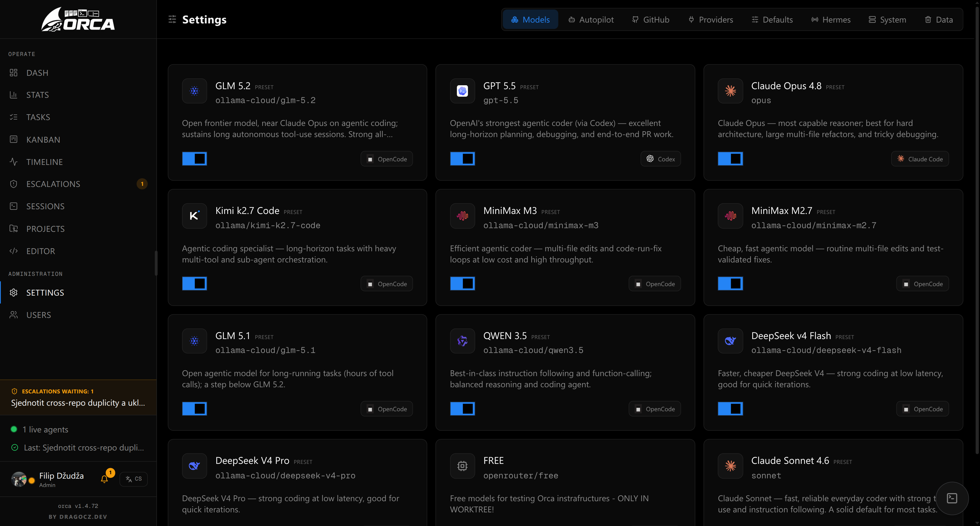Disable the GLM 5.1 model toggle
Image resolution: width=980 pixels, height=526 pixels.
point(194,409)
